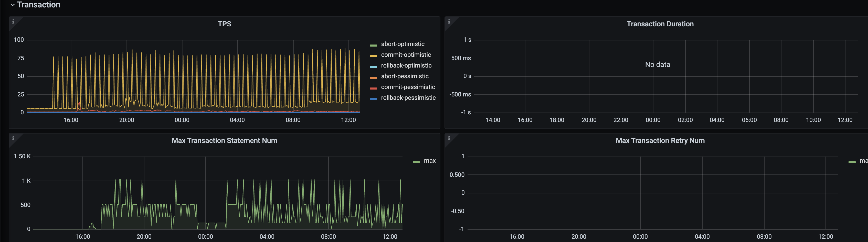Click the red commit-pessimistic color swatch
Image resolution: width=868 pixels, height=242 pixels.
(x=373, y=88)
